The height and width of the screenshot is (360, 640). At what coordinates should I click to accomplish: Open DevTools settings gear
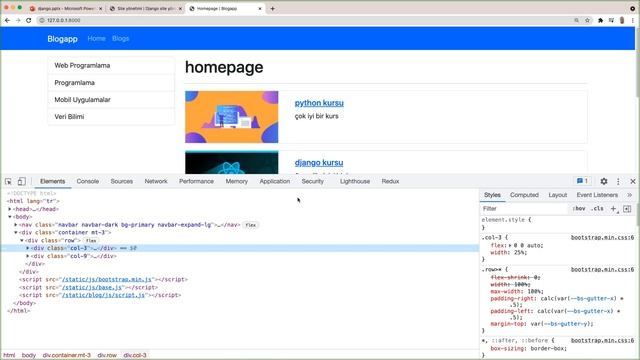click(604, 181)
